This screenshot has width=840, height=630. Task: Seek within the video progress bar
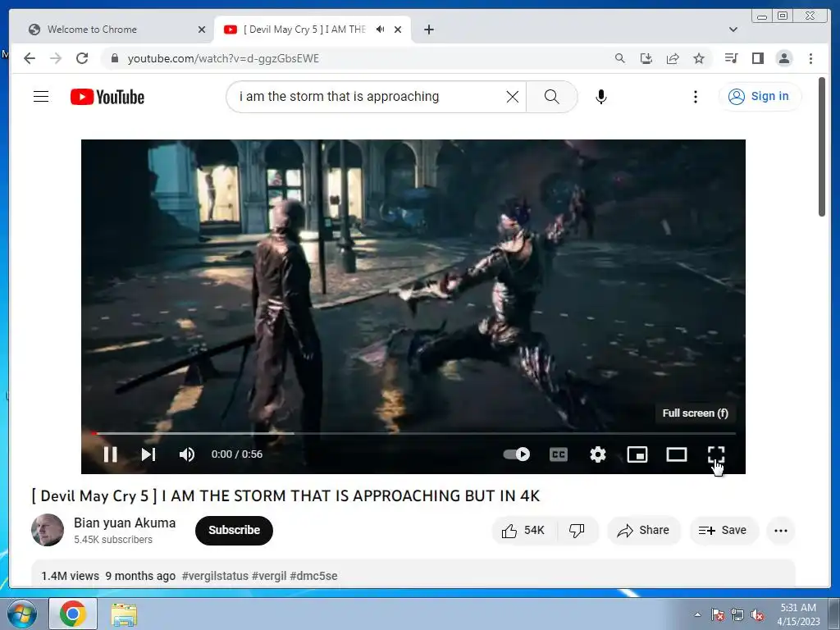tap(413, 433)
